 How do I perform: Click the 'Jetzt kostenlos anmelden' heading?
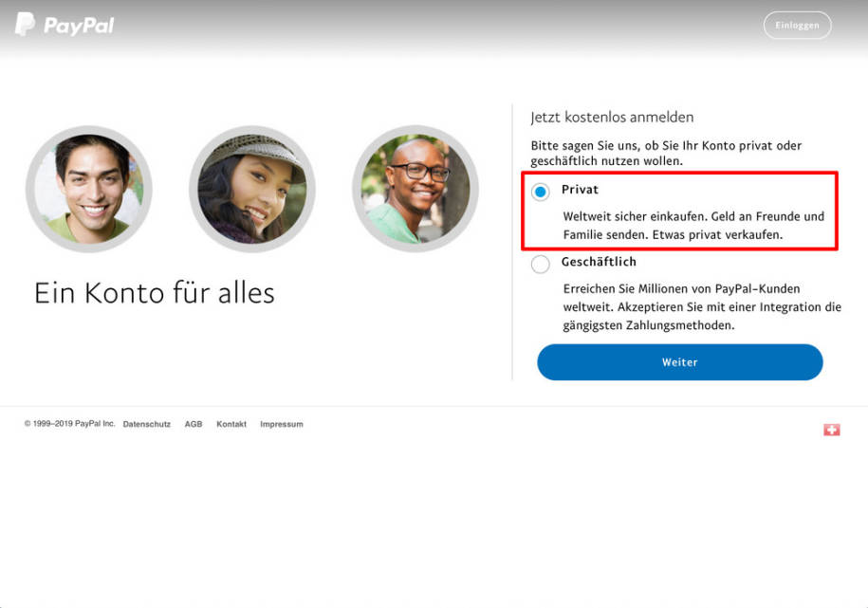tap(612, 118)
